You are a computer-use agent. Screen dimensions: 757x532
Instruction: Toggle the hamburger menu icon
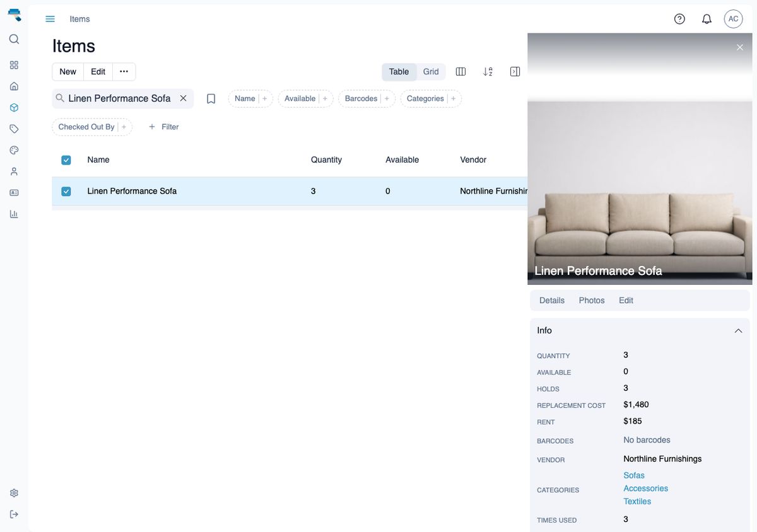click(50, 19)
